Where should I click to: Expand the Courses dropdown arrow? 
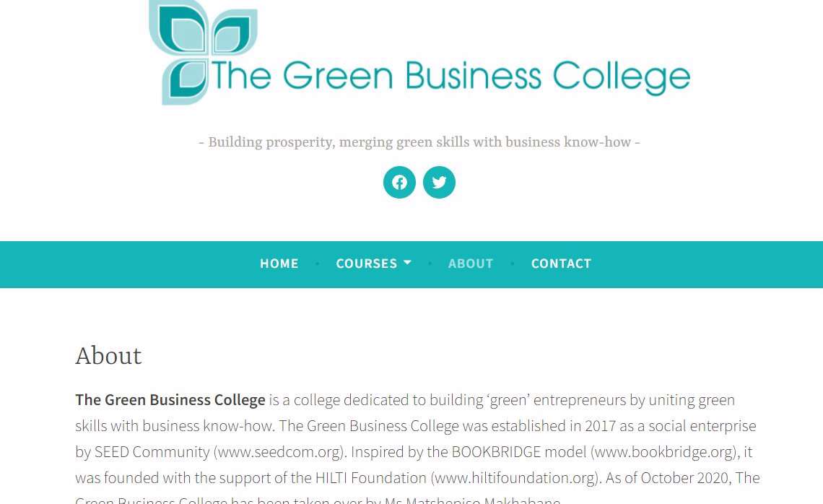(x=407, y=263)
